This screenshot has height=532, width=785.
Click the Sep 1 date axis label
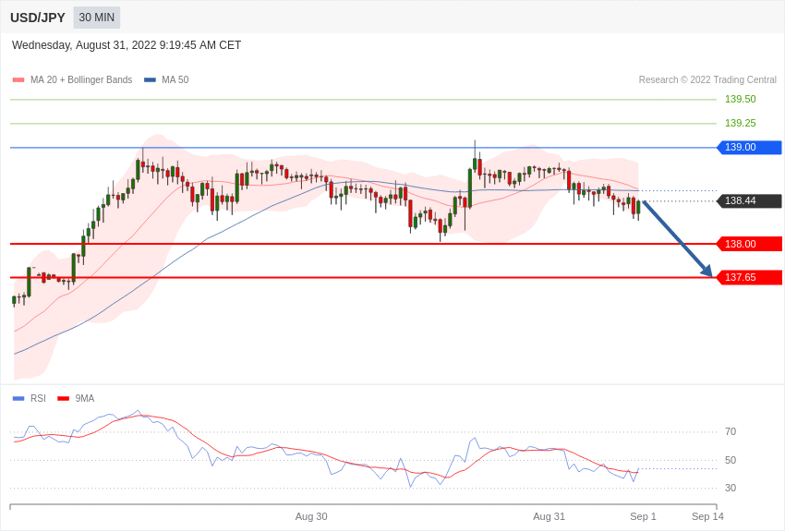[x=643, y=516]
